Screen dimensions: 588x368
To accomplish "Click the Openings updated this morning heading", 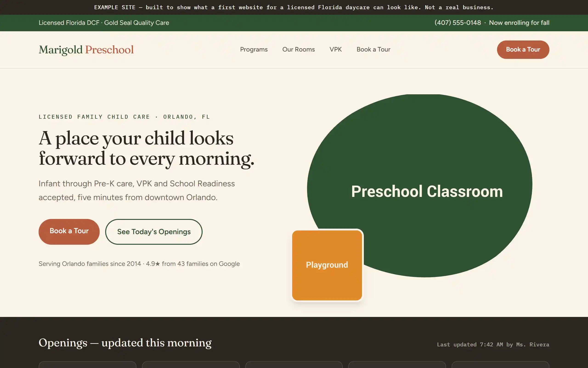I will pos(125,343).
